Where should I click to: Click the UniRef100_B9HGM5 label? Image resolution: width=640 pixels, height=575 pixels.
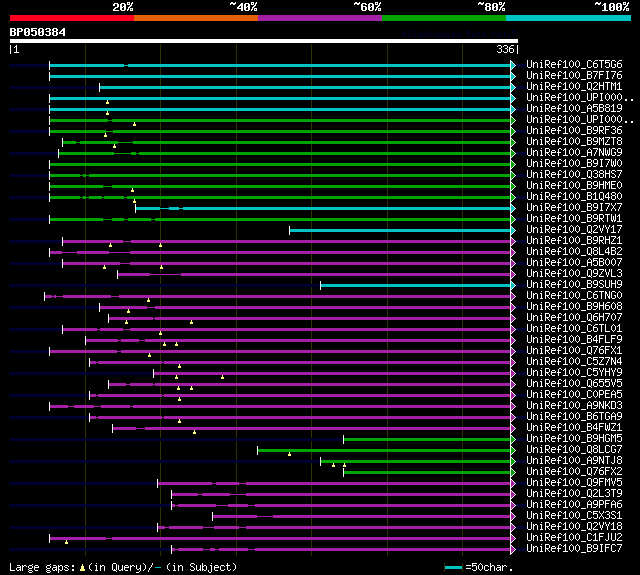[x=574, y=439]
